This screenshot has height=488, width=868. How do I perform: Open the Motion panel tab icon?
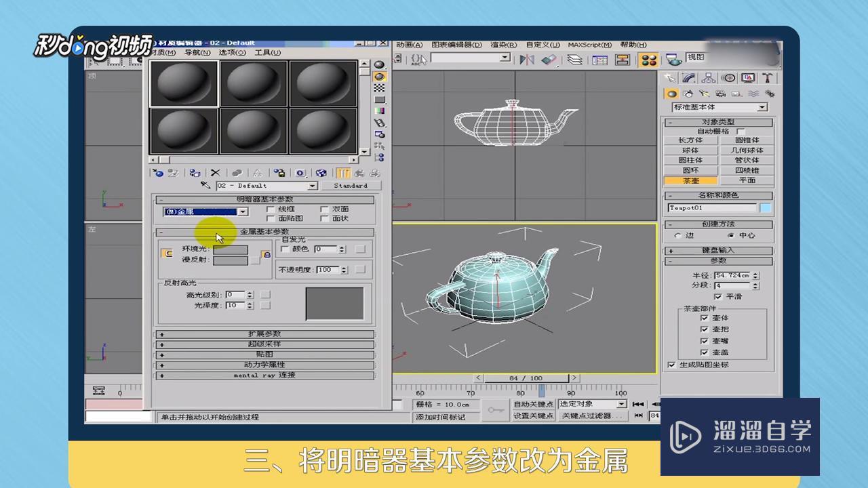729,78
